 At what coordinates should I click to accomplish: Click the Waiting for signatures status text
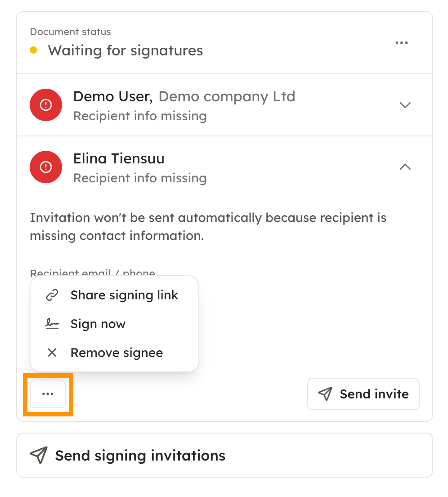click(125, 50)
